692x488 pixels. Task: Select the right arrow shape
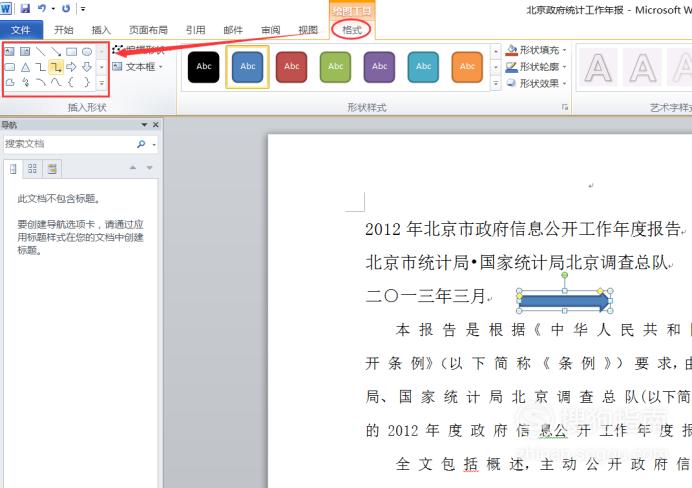(x=71, y=67)
